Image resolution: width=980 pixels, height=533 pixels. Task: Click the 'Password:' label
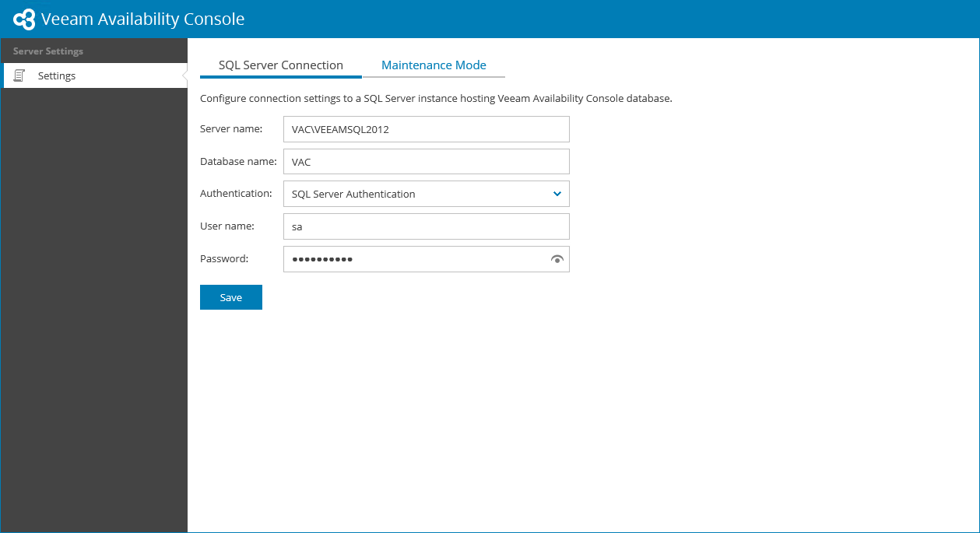point(224,259)
